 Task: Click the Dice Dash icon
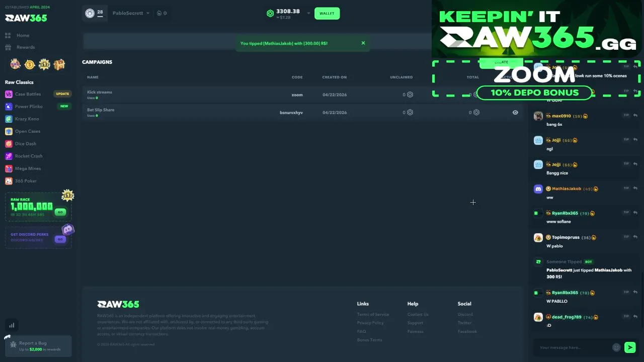coord(9,144)
